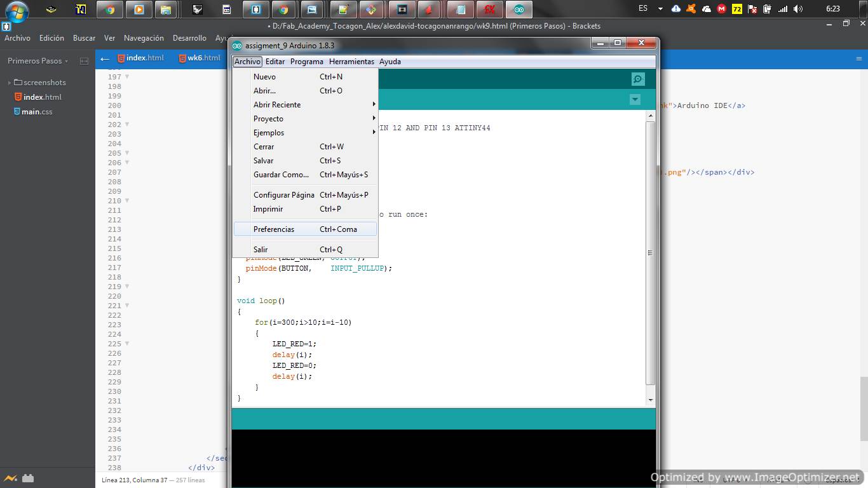868x488 pixels.
Task: Open the Brackets Navegación menu
Action: tap(144, 38)
